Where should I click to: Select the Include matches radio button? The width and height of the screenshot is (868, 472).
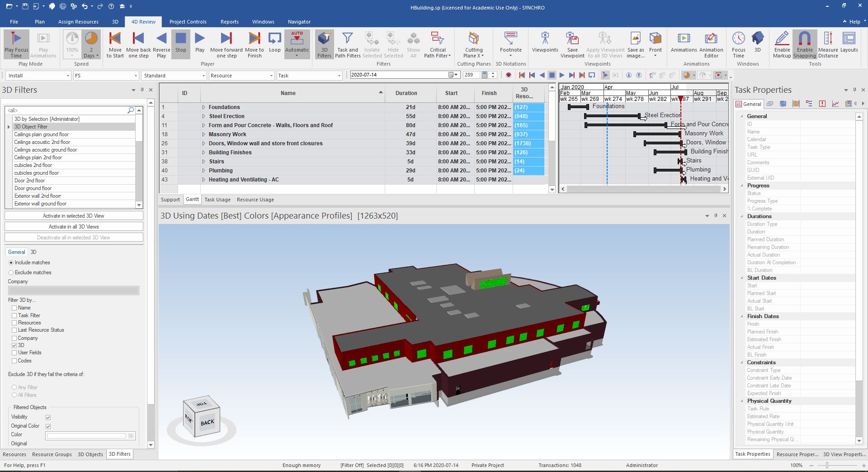(x=11, y=262)
